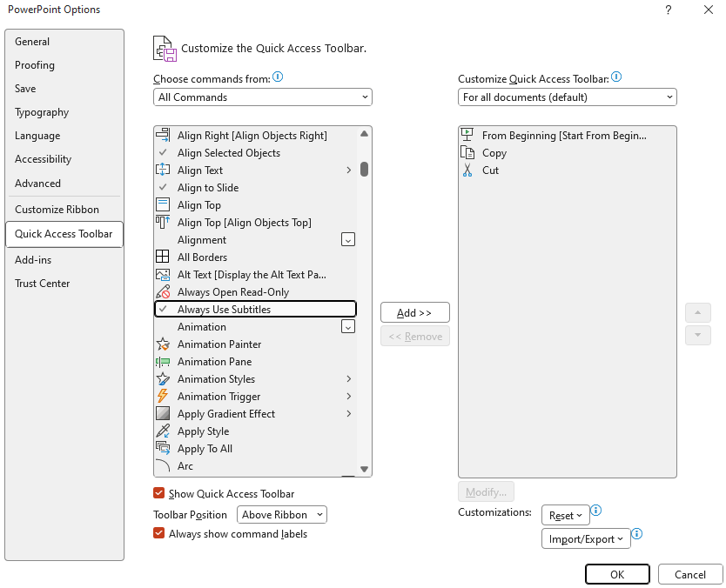Select the Align to Slide command
The width and height of the screenshot is (726, 588).
(255, 187)
